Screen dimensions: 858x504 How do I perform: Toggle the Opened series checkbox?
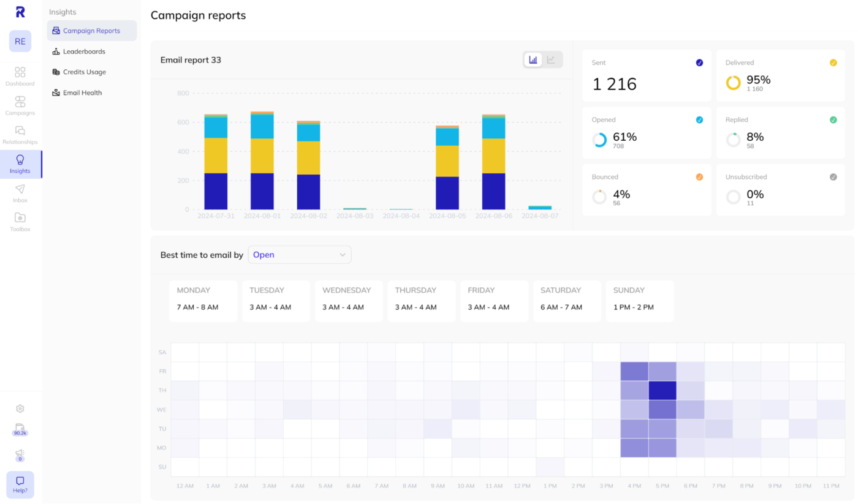point(699,120)
